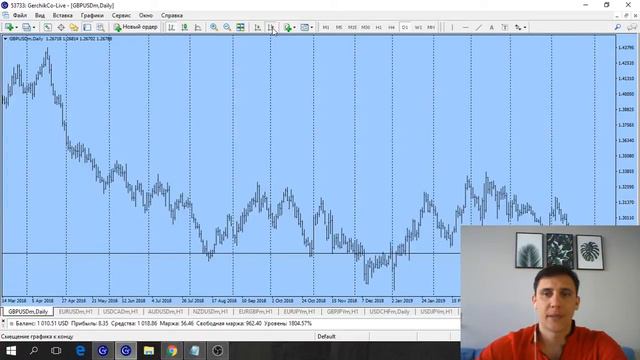Image resolution: width=640 pixels, height=360 pixels.
Task: Expand the profiles dropdown arrow
Action: 34,27
